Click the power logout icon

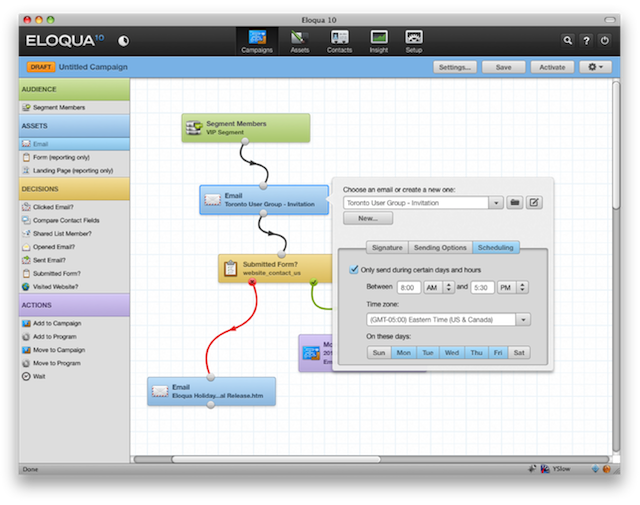coord(604,40)
